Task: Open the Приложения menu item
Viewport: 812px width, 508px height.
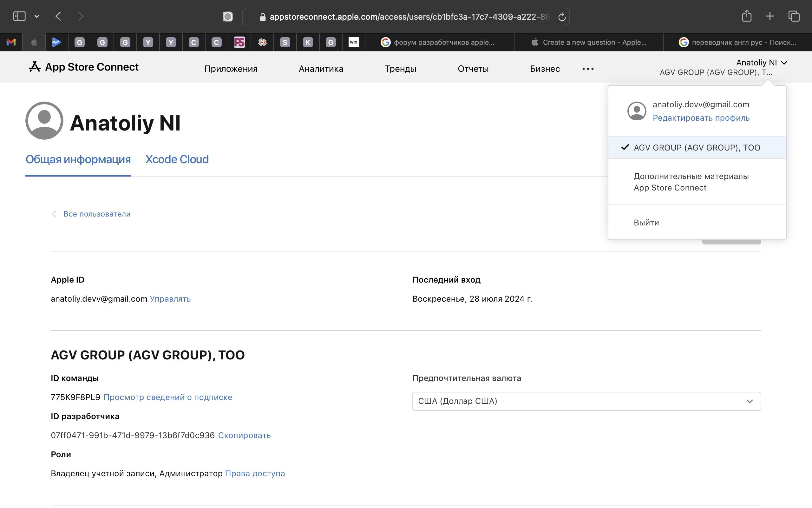Action: click(x=231, y=69)
